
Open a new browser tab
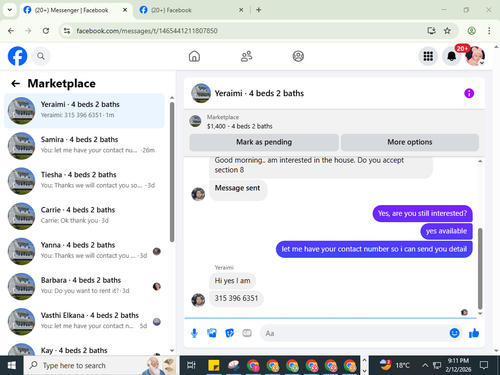259,10
